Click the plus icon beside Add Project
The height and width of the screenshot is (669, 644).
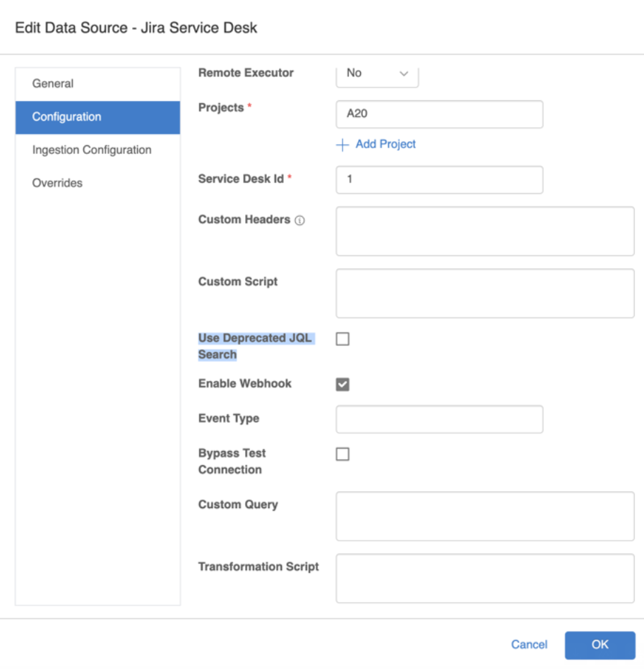[342, 145]
